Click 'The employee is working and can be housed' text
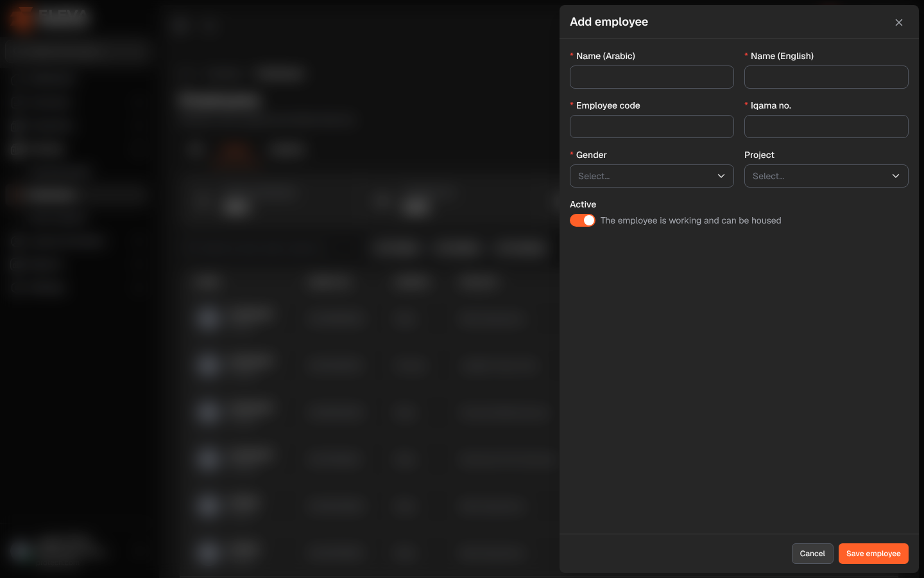Image resolution: width=924 pixels, height=578 pixels. point(691,220)
